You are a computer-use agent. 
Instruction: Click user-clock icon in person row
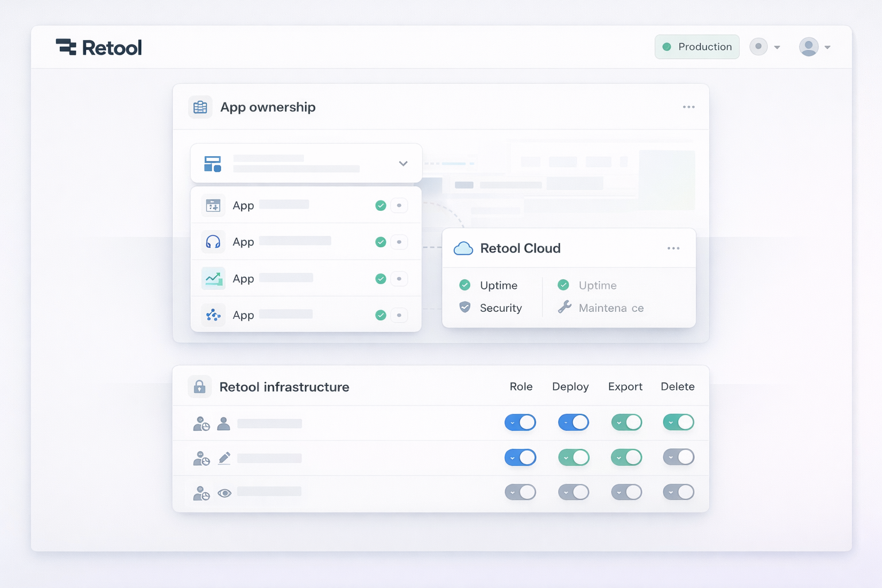(201, 424)
